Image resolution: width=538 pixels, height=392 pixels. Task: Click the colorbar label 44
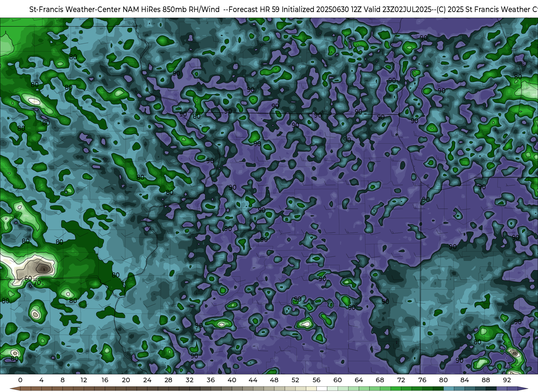253,380
